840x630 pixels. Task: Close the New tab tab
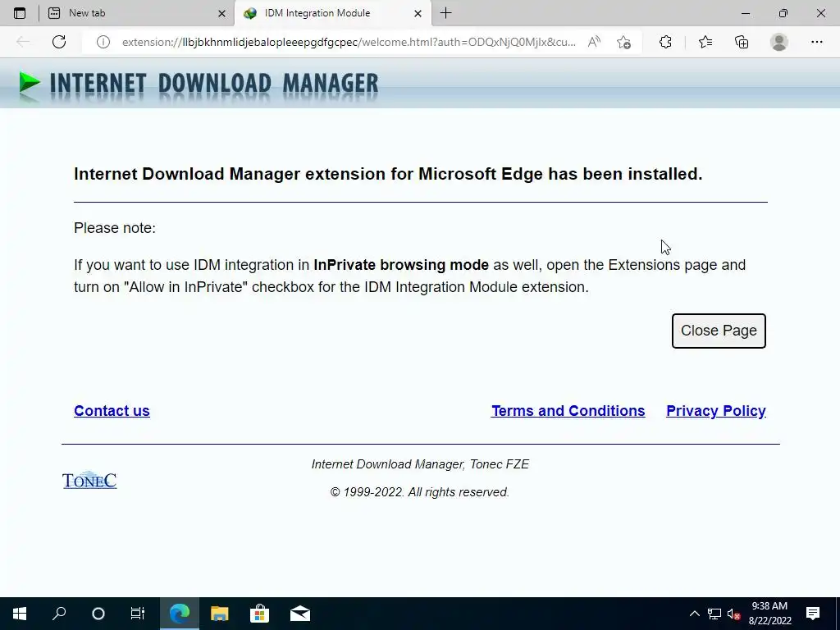[x=221, y=13]
